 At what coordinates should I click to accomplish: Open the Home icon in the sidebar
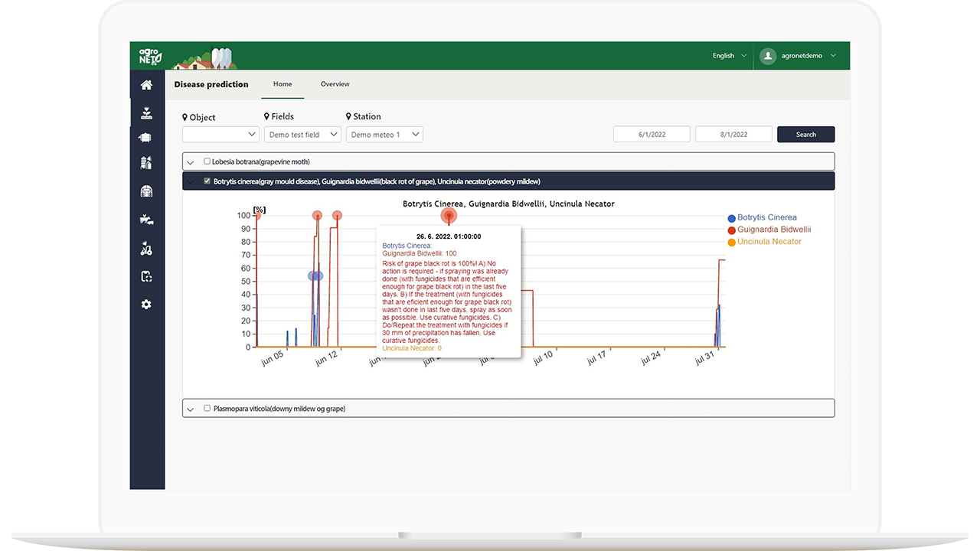[146, 85]
